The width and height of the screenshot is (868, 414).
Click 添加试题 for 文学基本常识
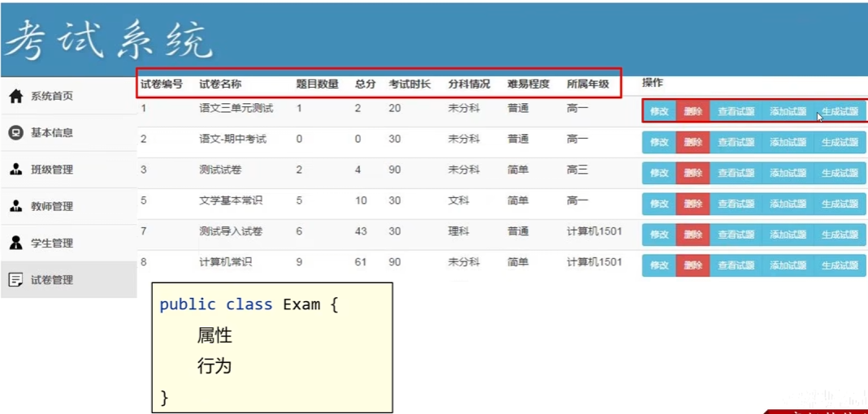(x=788, y=204)
